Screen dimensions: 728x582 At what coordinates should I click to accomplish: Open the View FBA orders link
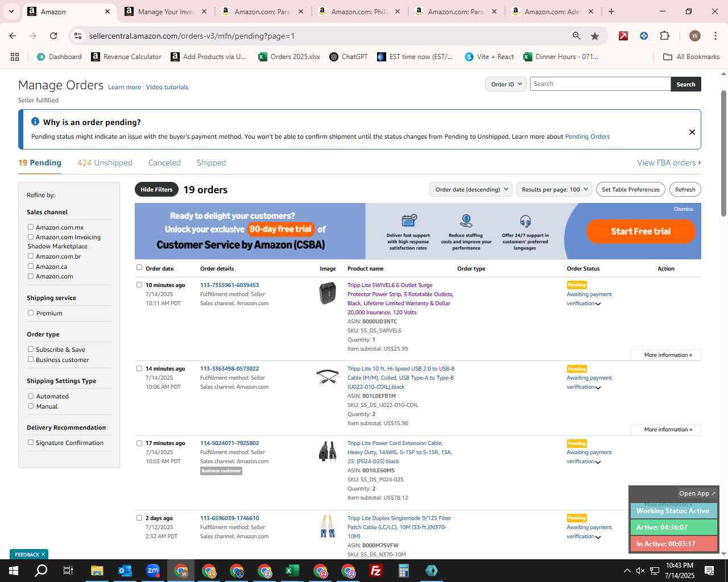(669, 163)
